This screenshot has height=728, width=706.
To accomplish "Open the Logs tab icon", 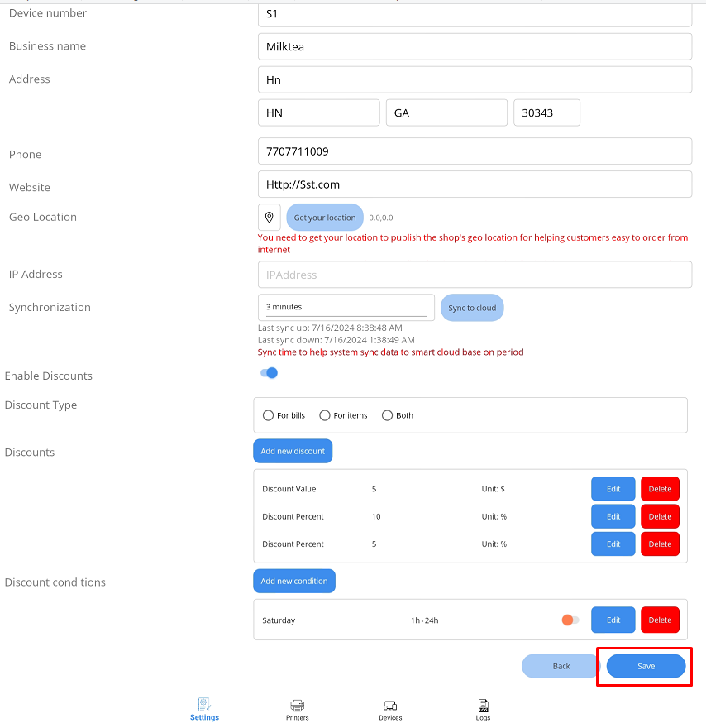I will click(x=483, y=706).
